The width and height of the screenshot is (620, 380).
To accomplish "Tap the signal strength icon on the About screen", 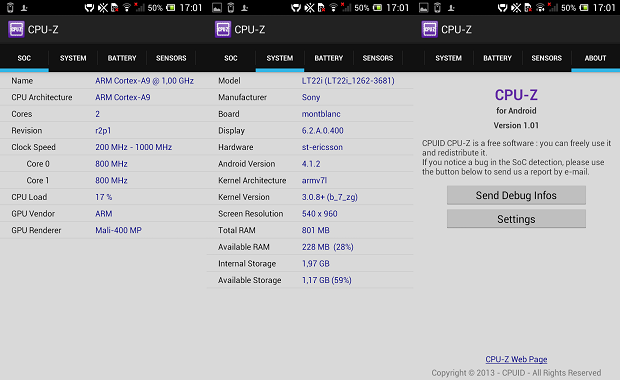I will coord(552,7).
